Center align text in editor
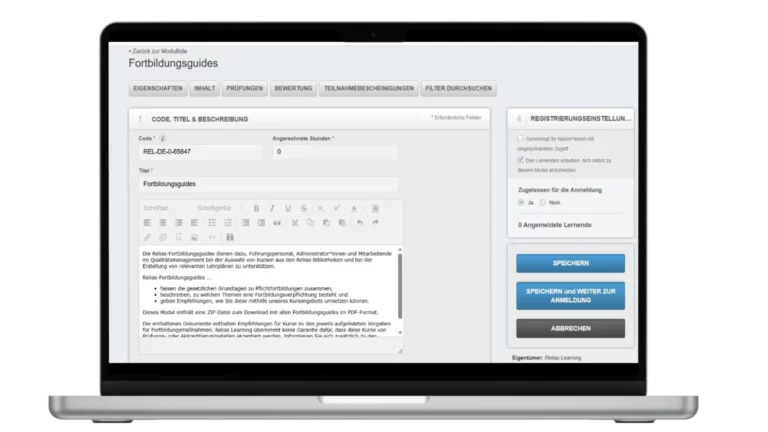 pos(163,223)
